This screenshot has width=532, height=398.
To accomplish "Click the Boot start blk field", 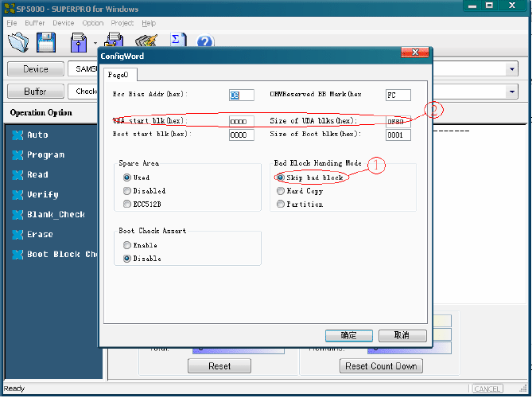I will click(241, 135).
